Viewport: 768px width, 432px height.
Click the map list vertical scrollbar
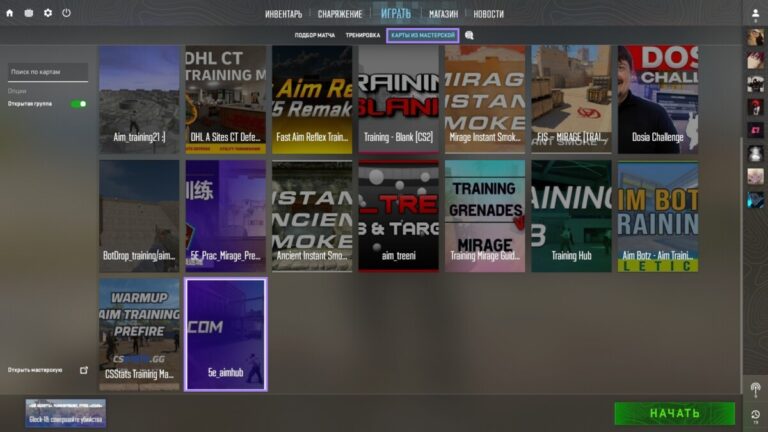pos(741,264)
